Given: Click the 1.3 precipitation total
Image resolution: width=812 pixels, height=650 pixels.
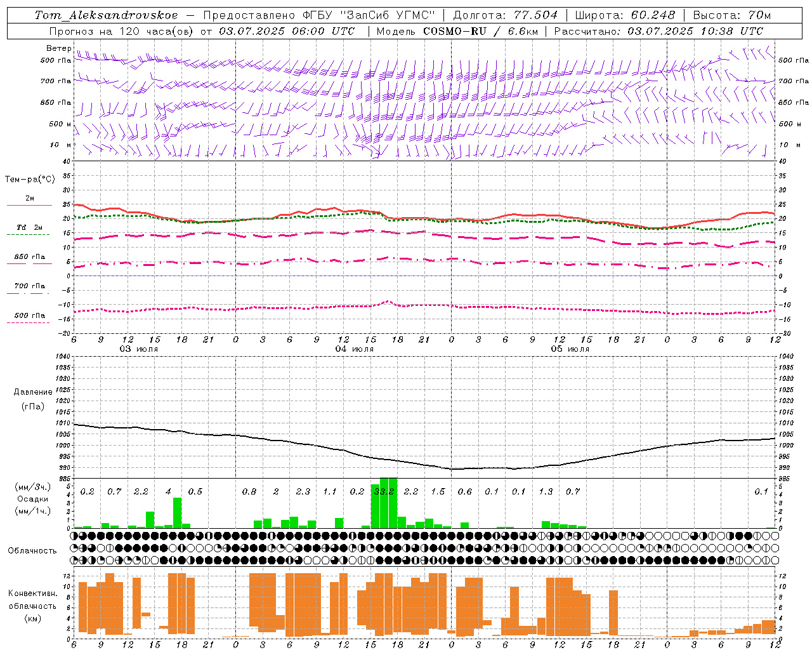Looking at the screenshot, I should [x=546, y=492].
